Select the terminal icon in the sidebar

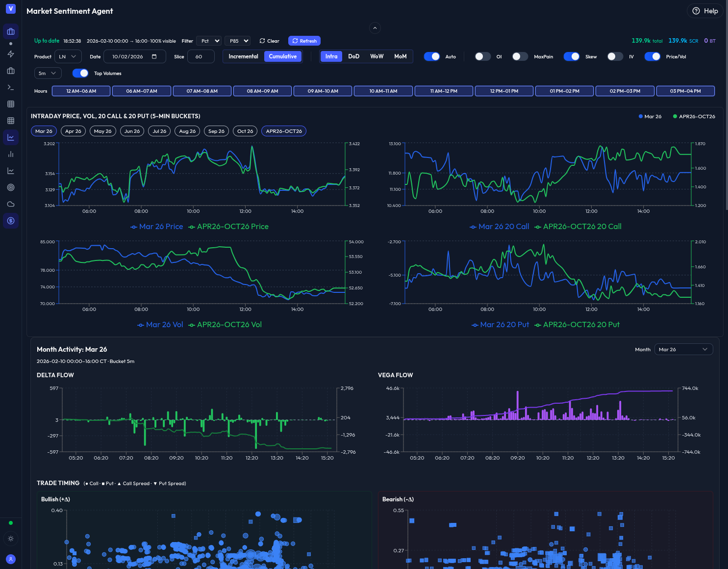point(11,87)
